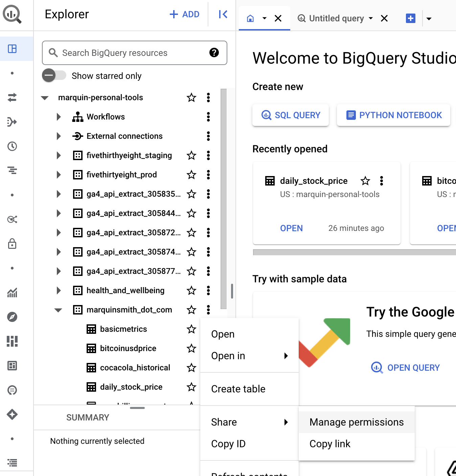
Task: Select Manage permissions in Share submenu
Action: click(x=357, y=422)
